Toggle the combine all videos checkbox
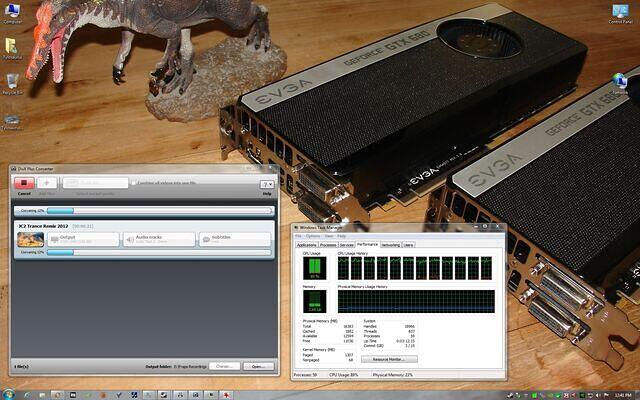 (x=135, y=183)
